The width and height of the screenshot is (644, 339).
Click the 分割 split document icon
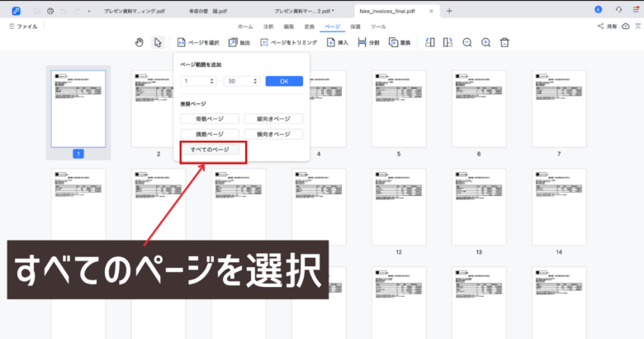coord(368,42)
